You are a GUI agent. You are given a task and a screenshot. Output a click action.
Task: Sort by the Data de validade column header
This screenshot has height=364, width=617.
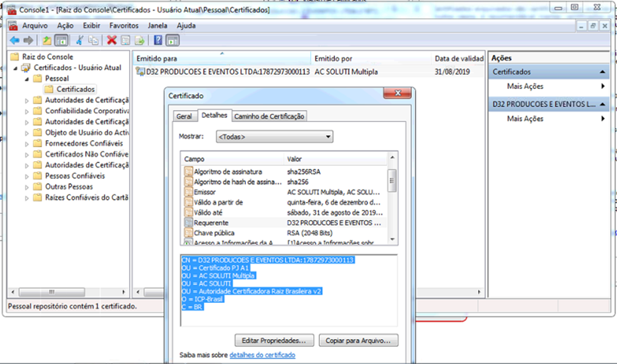(458, 59)
